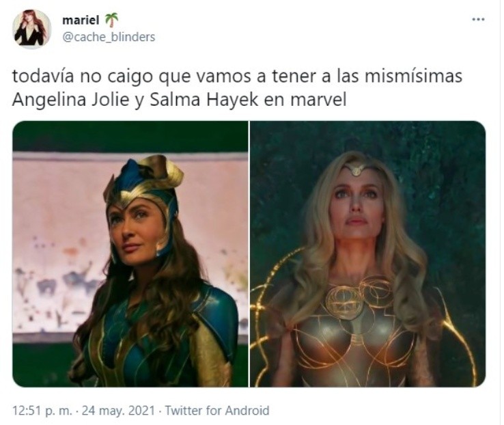Open the right photo with golden armor

pyautogui.click(x=367, y=254)
